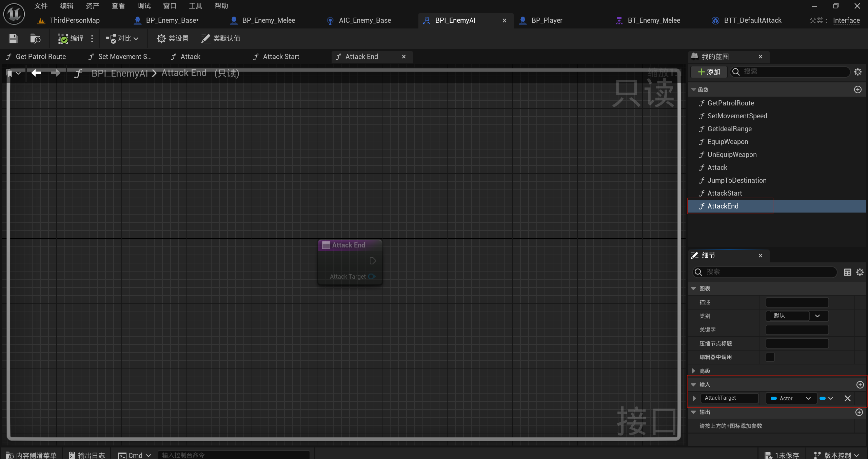Viewport: 868px width, 459px height.
Task: Toggle the call in editor checkbox
Action: pyautogui.click(x=770, y=357)
